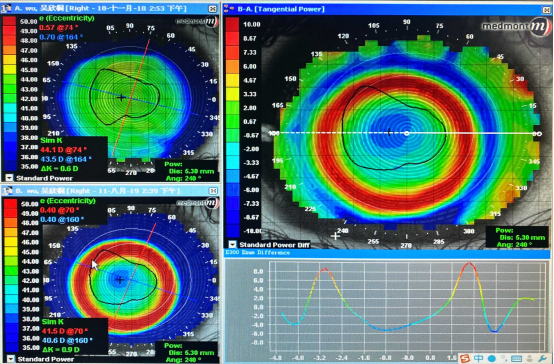554x364 pixels.
Task: Toggle the punctuation mode icon in the IME bar
Action: [503, 359]
